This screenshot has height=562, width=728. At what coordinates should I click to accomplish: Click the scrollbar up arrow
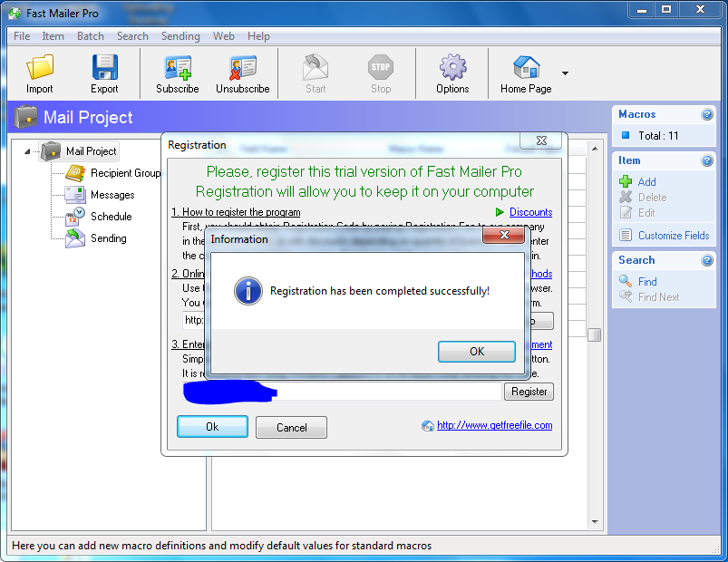pyautogui.click(x=595, y=149)
